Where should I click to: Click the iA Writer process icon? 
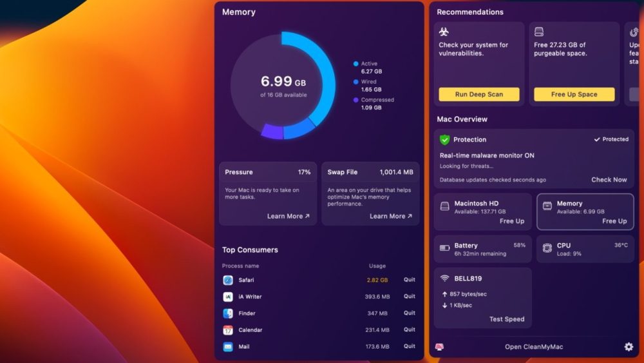coord(228,297)
